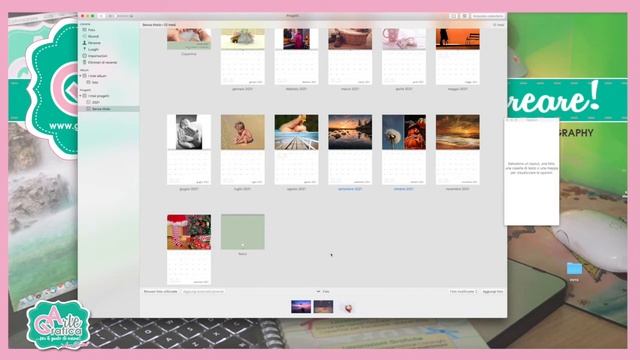This screenshot has width=640, height=360.
Task: Click the back navigation arrow in toolbar
Action: click(102, 16)
